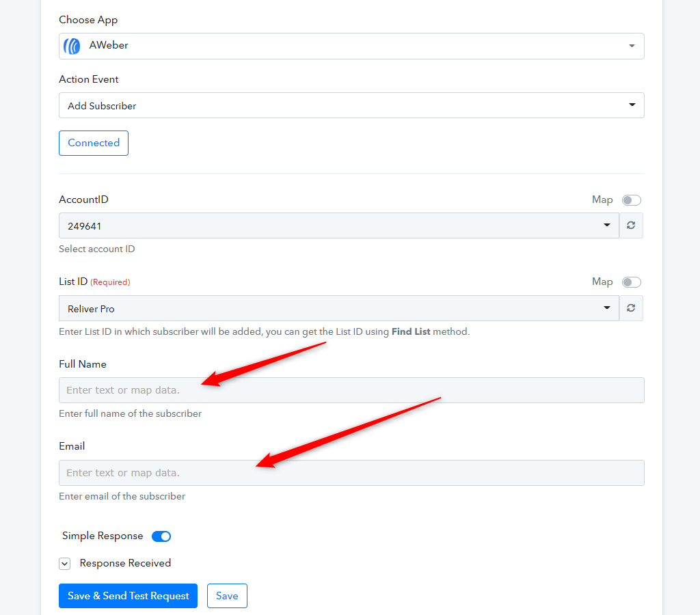Expand the Response Received section
This screenshot has width=700, height=615.
pyautogui.click(x=65, y=564)
